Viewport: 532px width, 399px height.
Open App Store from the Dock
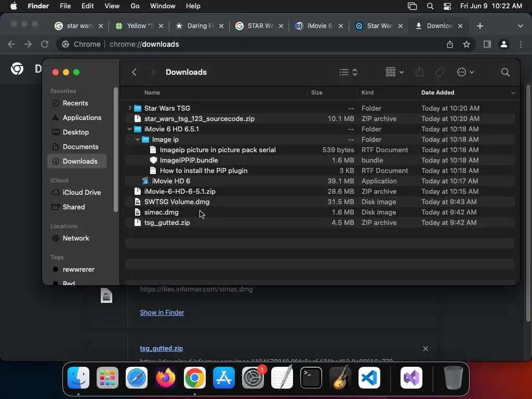click(224, 378)
